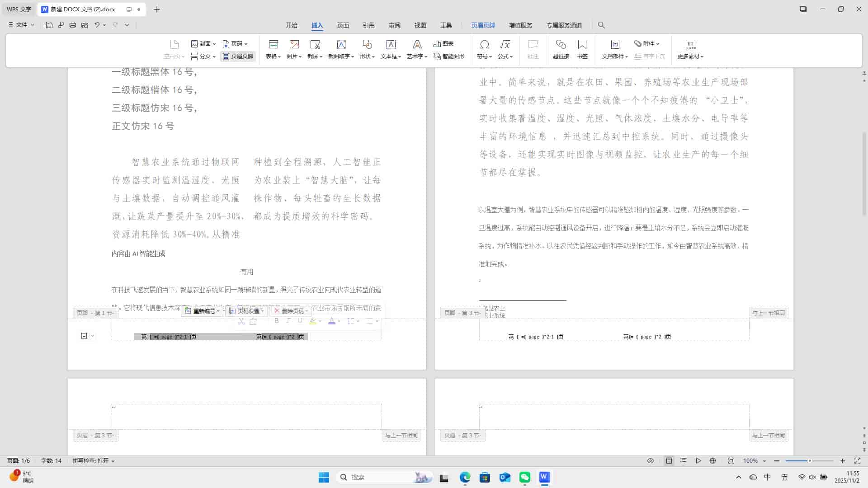Image resolution: width=868 pixels, height=488 pixels.
Task: Switch to the 审阅 Review tab
Action: [395, 25]
